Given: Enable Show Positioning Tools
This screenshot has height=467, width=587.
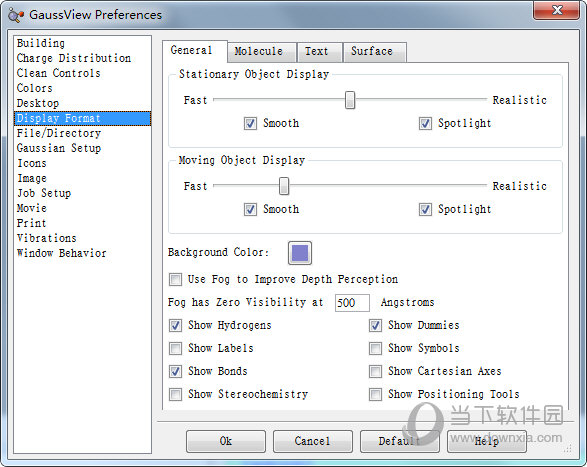Looking at the screenshot, I should 375,394.
